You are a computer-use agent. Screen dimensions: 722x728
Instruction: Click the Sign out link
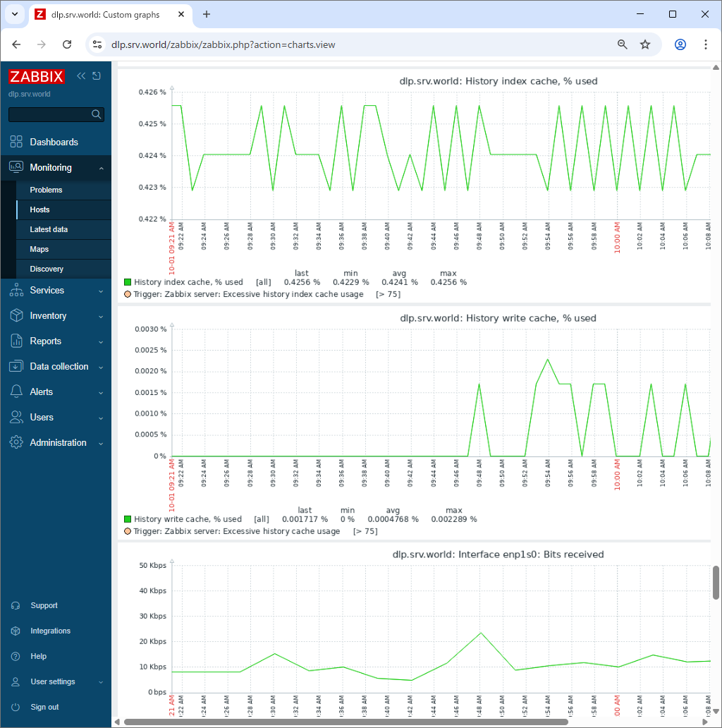click(44, 707)
